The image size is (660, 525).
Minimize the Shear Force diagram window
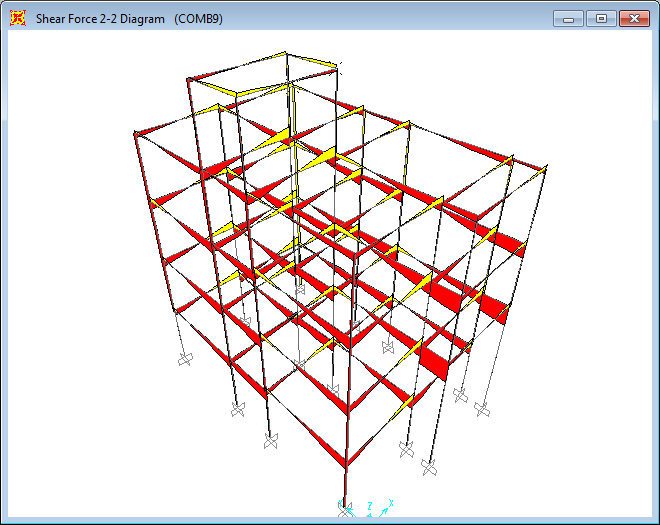(570, 18)
